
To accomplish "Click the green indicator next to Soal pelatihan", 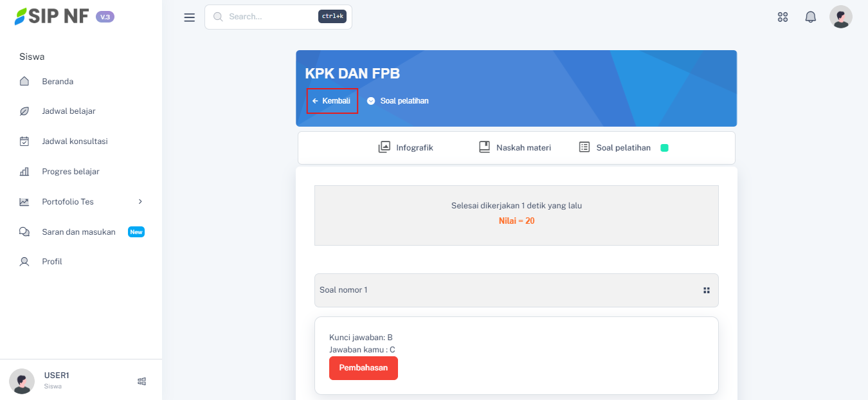I will (664, 148).
